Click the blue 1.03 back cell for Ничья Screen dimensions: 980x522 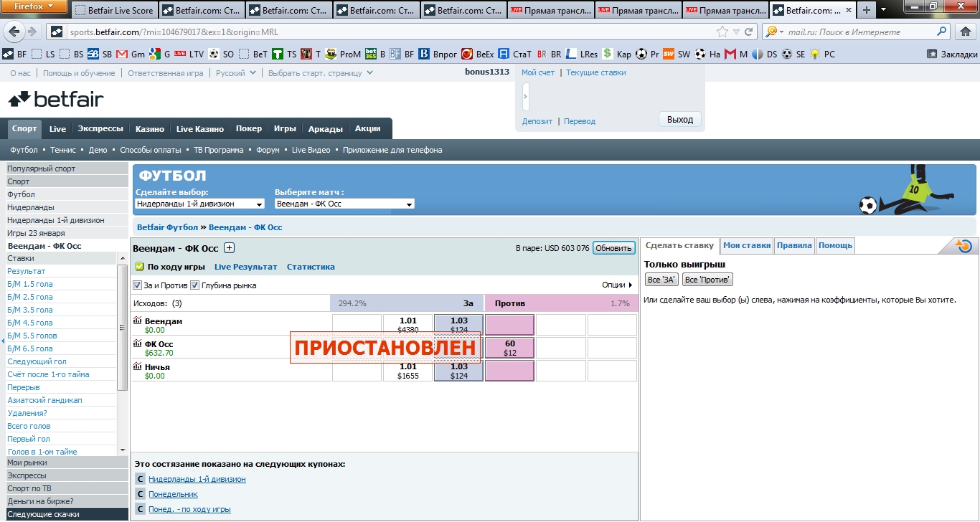[459, 371]
